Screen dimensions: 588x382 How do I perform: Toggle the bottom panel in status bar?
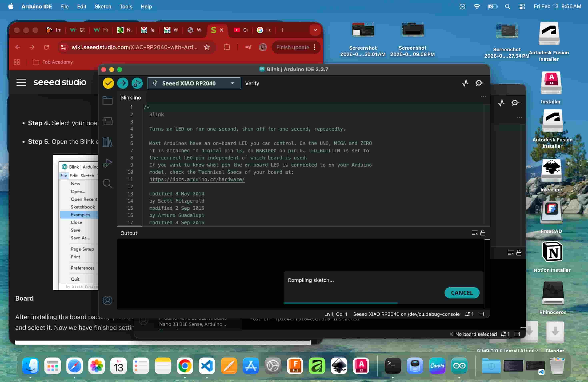(481, 314)
